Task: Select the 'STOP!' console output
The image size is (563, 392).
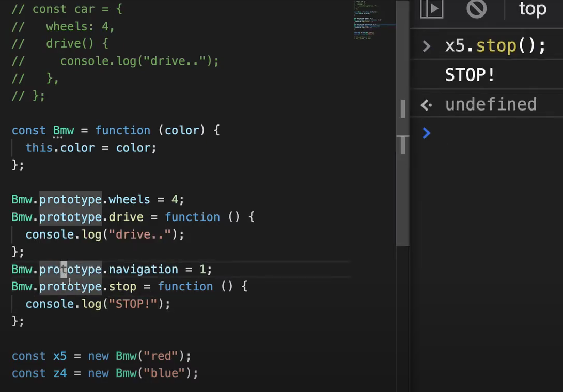Action: [470, 75]
